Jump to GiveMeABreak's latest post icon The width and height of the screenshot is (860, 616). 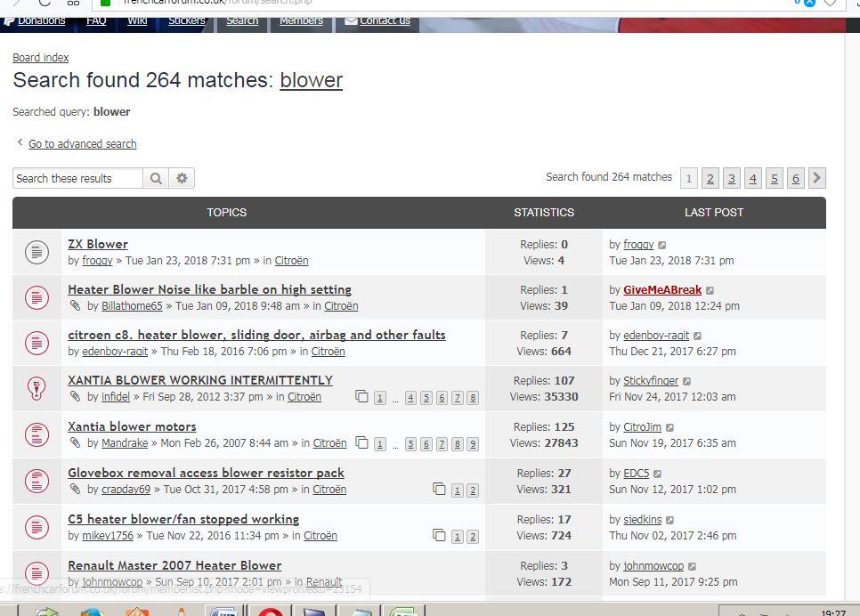click(x=710, y=291)
